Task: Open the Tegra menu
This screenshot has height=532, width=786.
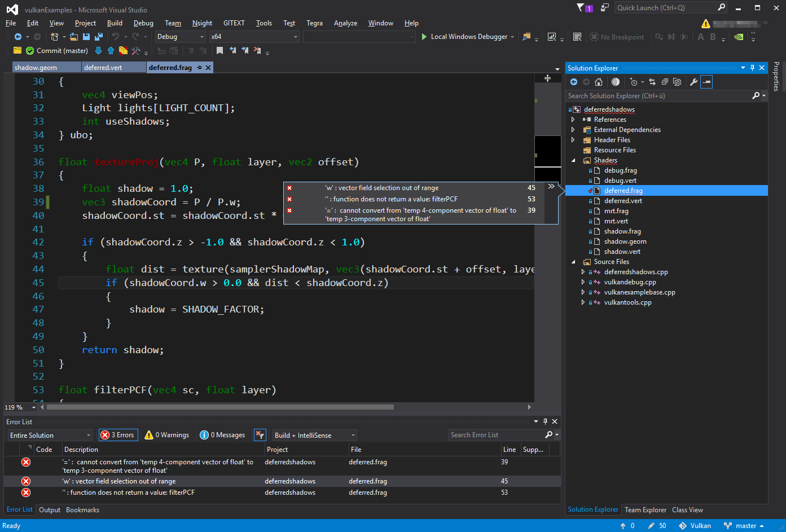Action: [x=314, y=23]
